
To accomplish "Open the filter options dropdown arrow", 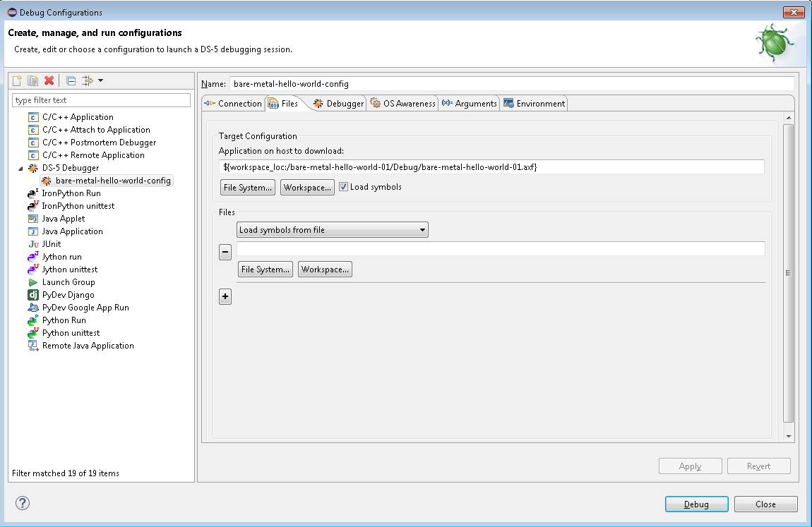I will tap(101, 80).
